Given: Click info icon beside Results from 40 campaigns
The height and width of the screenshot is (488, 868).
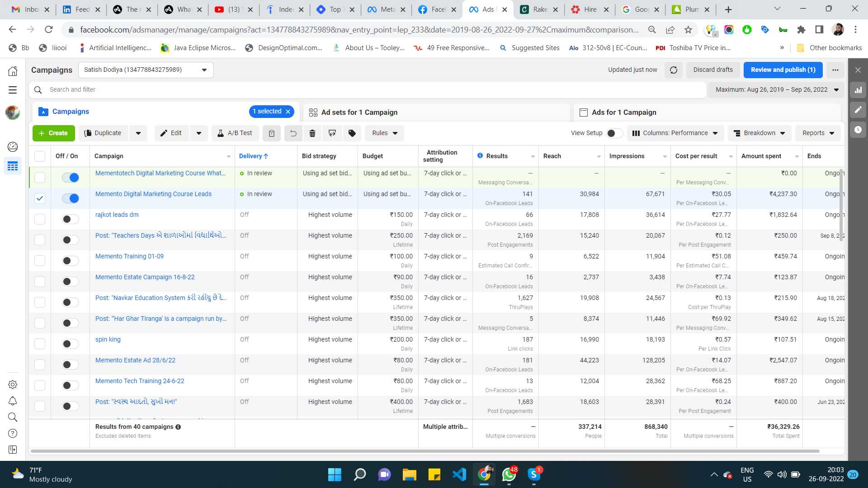Looking at the screenshot, I should [x=178, y=427].
